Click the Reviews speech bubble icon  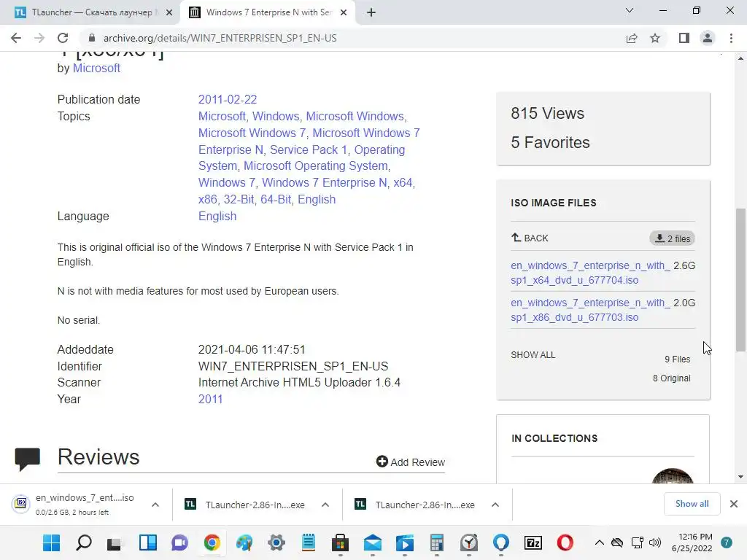[x=27, y=459]
